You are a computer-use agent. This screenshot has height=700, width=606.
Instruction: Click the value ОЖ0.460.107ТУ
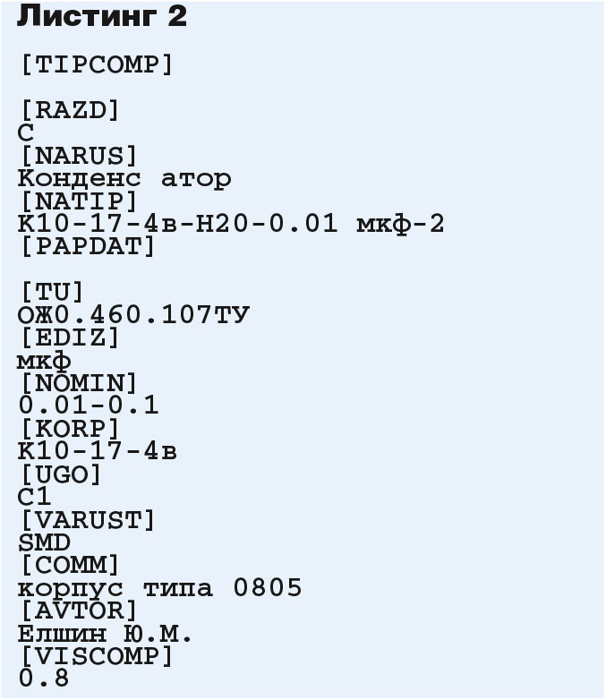pos(133,315)
